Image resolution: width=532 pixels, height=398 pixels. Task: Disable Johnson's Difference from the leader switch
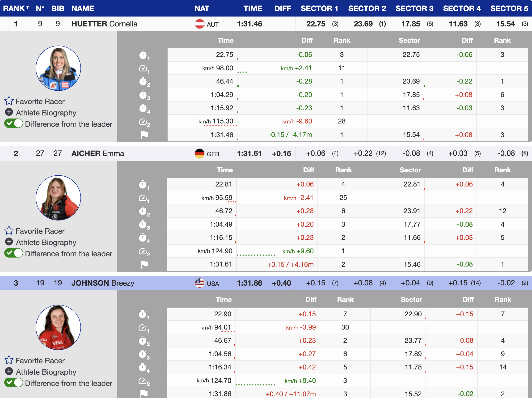pyautogui.click(x=14, y=383)
